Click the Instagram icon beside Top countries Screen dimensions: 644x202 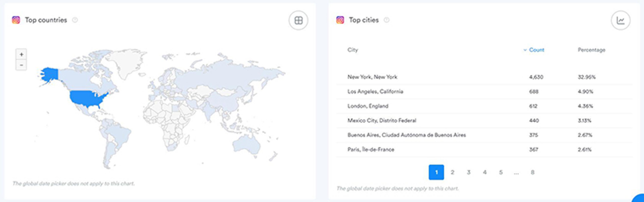pyautogui.click(x=16, y=20)
